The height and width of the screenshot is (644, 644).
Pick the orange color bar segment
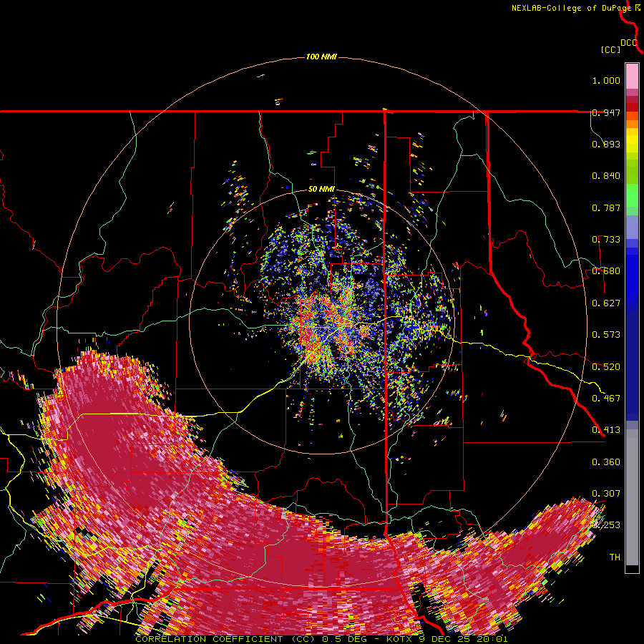pyautogui.click(x=632, y=124)
